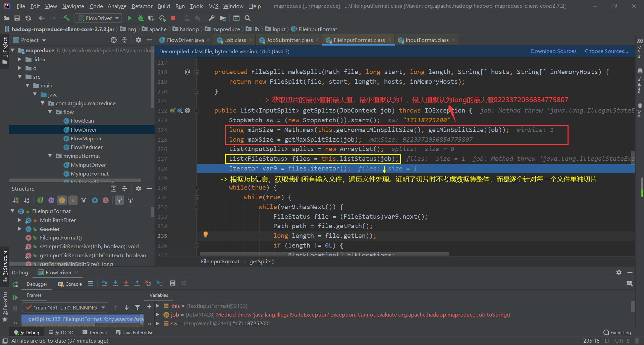Viewport: 644px width, 345px height.
Task: Open the FlowDriver run configuration dropdown
Action: tap(98, 18)
